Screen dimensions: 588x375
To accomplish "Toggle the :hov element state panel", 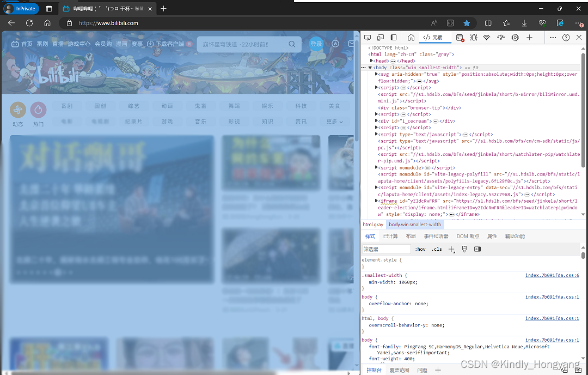I will [x=420, y=249].
